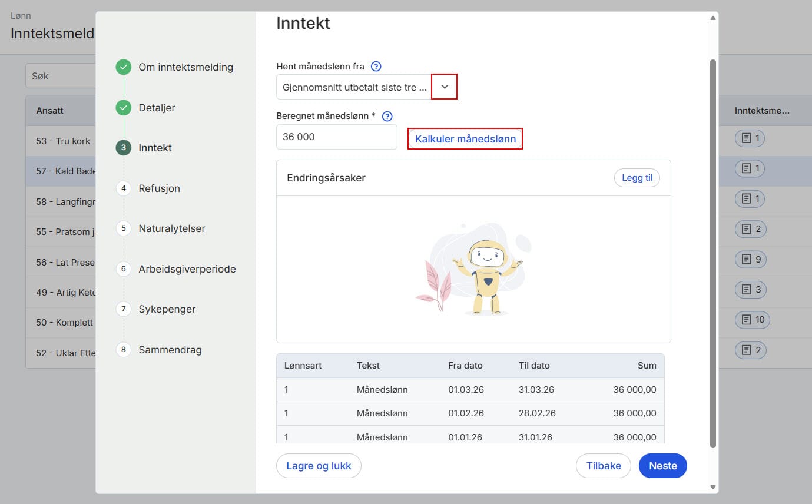812x504 pixels.
Task: Click the Sum column header
Action: point(647,365)
